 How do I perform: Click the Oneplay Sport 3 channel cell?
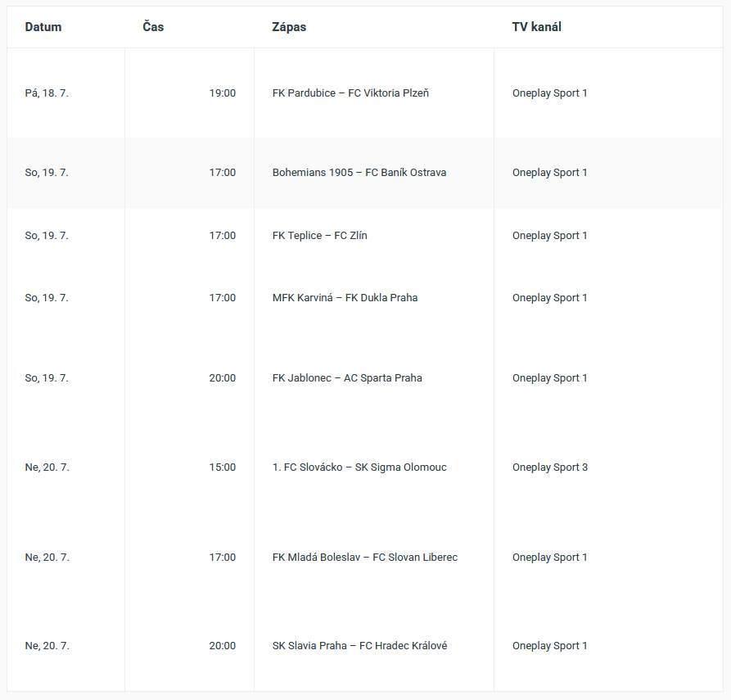click(x=550, y=467)
